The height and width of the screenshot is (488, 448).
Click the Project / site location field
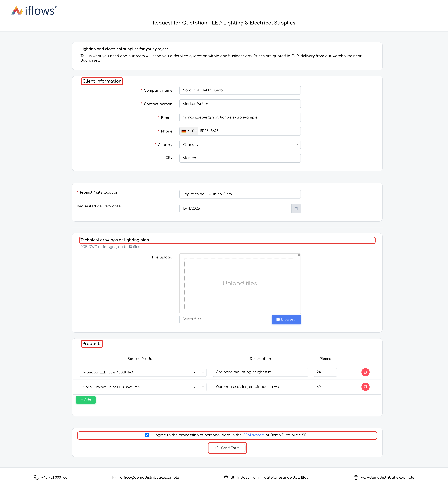(240, 194)
